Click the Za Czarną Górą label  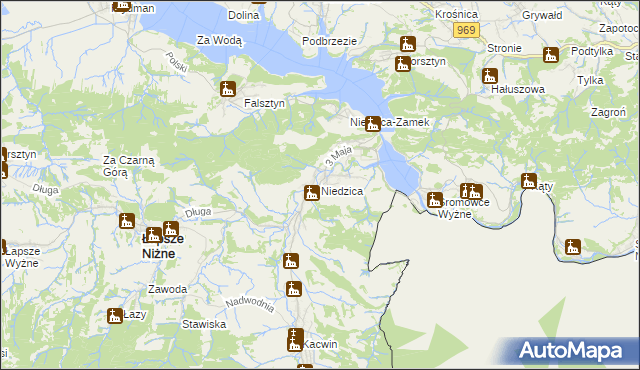129,166
